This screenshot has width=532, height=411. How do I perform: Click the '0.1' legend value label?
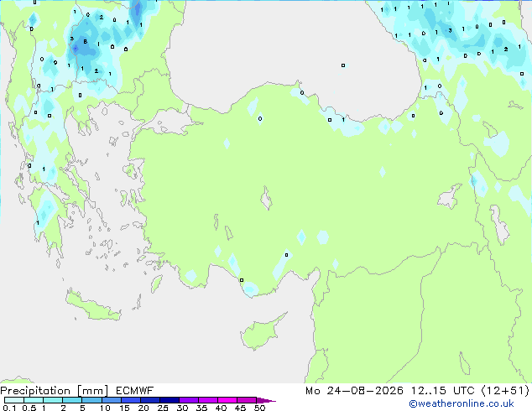click(9, 408)
